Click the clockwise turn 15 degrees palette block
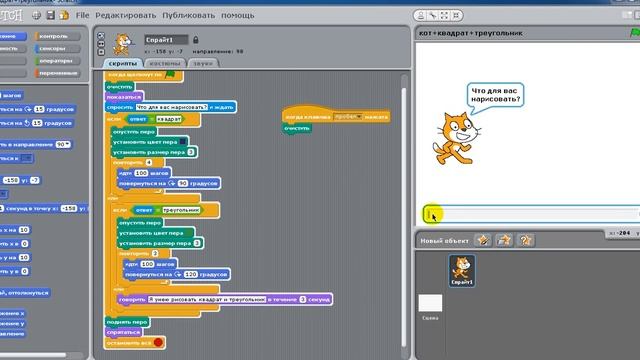The height and width of the screenshot is (360, 640). [x=38, y=109]
